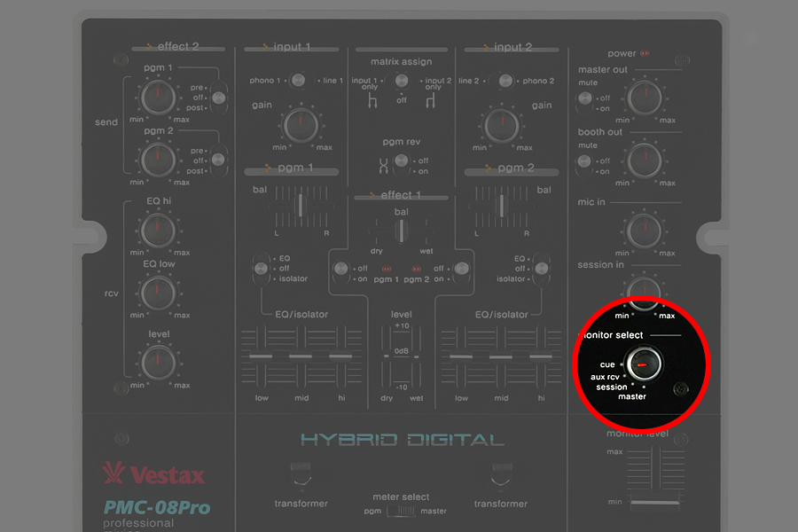Click the booth out level knob
The height and width of the screenshot is (532, 798).
pos(645,160)
